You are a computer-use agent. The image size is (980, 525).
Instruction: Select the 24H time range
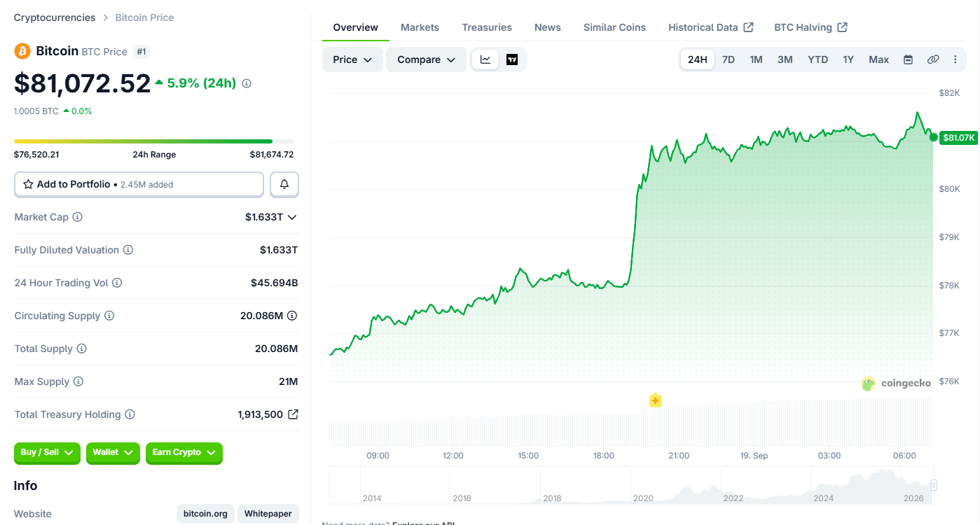698,59
